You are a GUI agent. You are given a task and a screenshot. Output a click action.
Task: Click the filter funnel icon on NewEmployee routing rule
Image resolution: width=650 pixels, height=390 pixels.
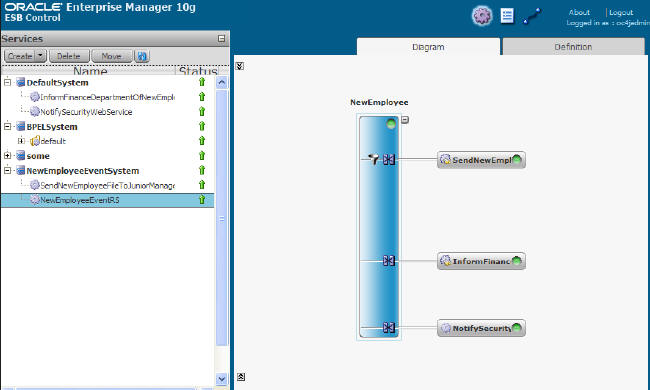point(374,159)
